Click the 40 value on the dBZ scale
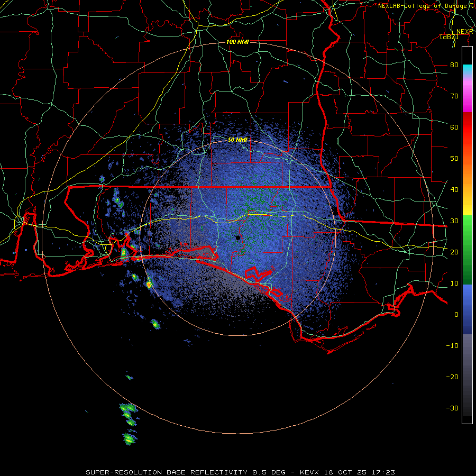 (454, 190)
